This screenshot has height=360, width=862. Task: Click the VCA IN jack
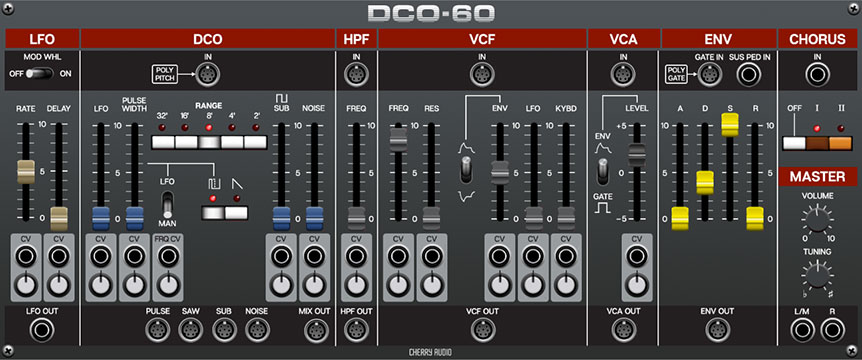click(x=623, y=75)
